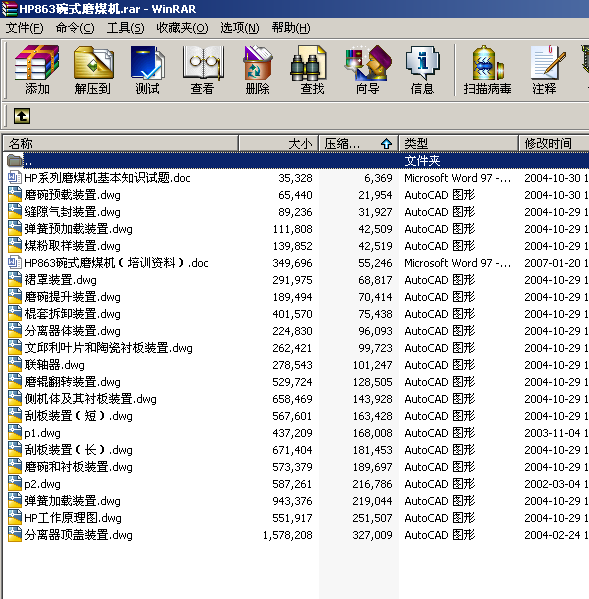Click the file icon of HP工作原理图.dwg
This screenshot has width=589, height=599.
[x=15, y=518]
